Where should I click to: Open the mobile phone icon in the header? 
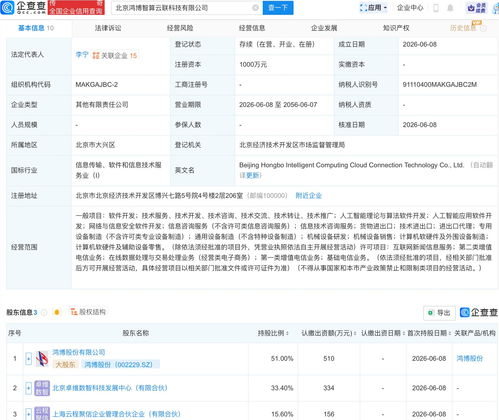click(436, 8)
